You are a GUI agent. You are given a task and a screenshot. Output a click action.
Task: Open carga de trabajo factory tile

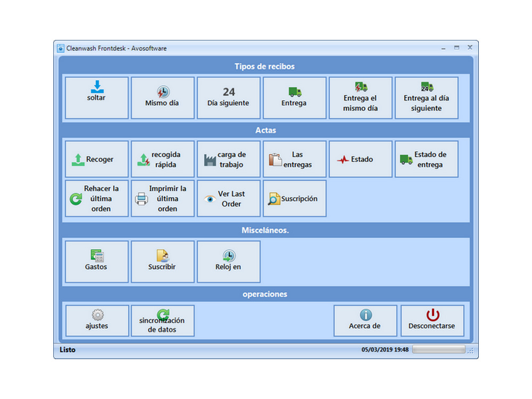[x=228, y=159]
